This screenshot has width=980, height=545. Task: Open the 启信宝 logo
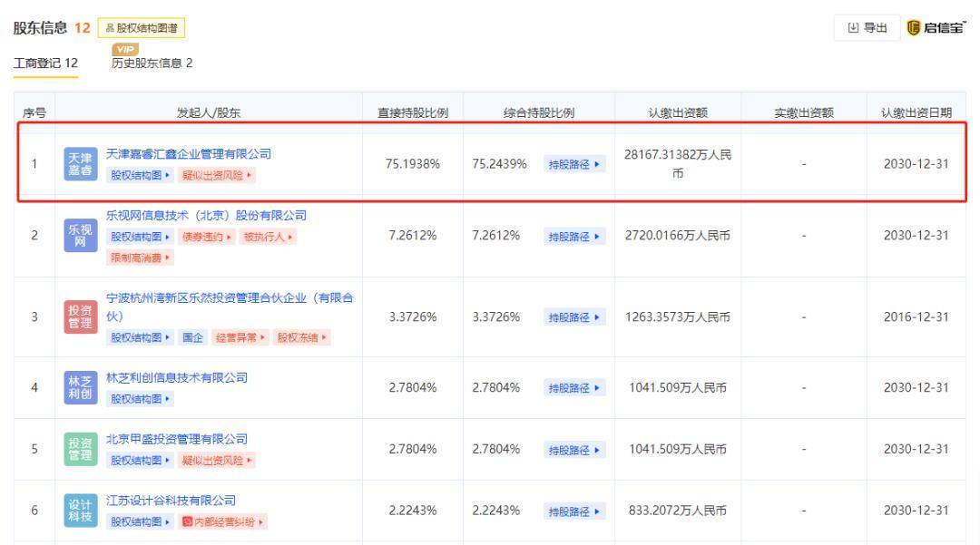(x=936, y=28)
